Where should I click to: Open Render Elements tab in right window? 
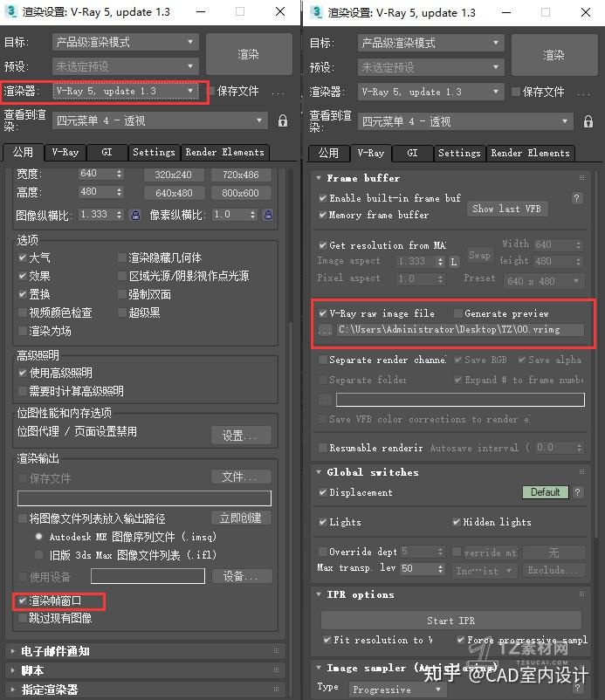coord(531,153)
